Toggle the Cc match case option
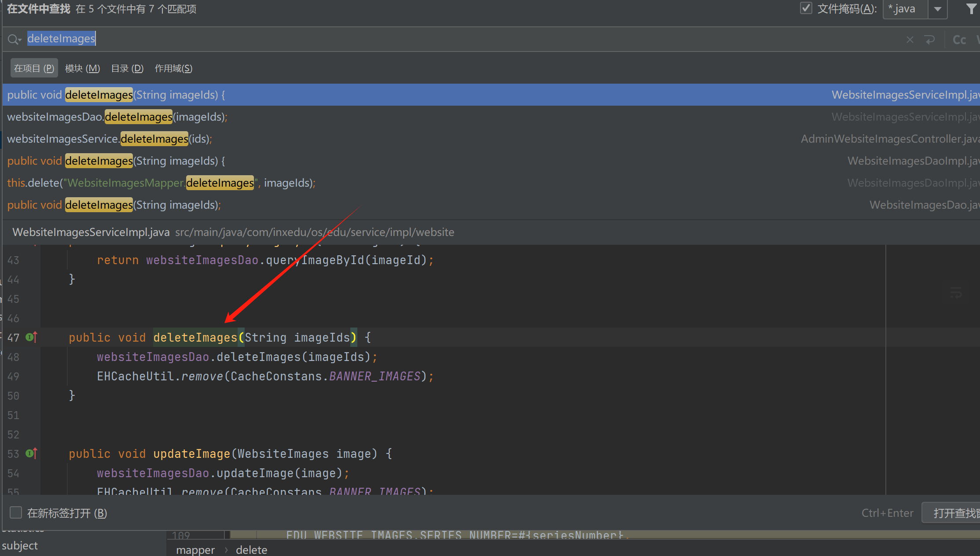Image resolution: width=980 pixels, height=556 pixels. click(959, 40)
